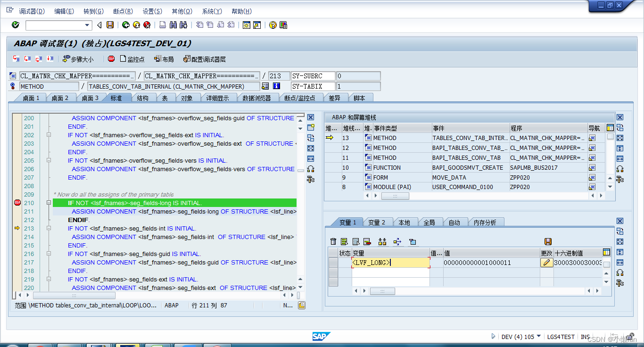Select the row selector for LVF_LONG variable
Image resolution: width=644 pixels, height=347 pixels.
[x=333, y=263]
